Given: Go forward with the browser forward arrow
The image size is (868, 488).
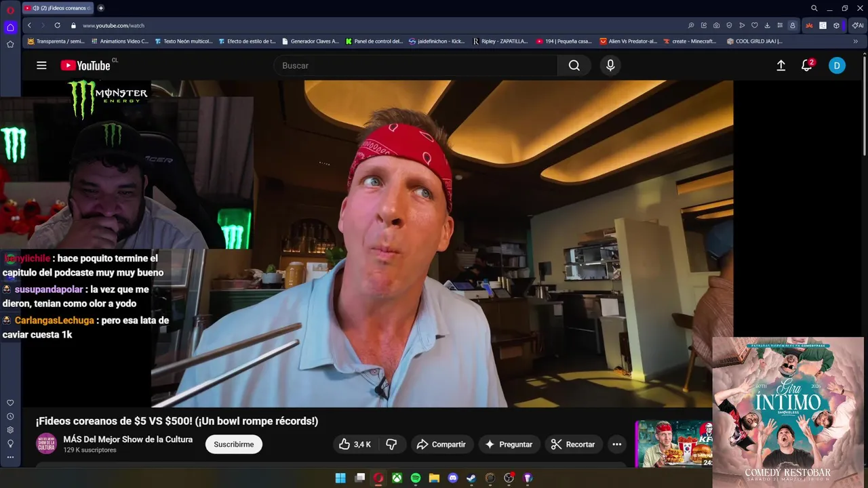Looking at the screenshot, I should (43, 25).
